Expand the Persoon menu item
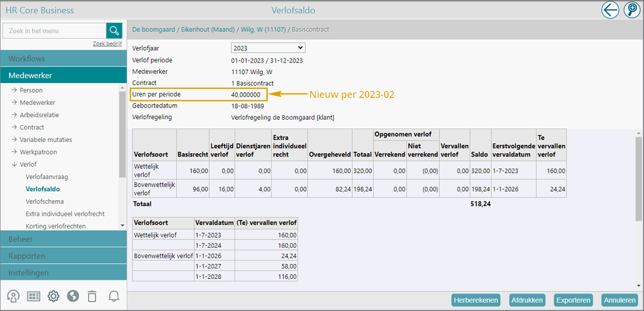 pyautogui.click(x=31, y=90)
